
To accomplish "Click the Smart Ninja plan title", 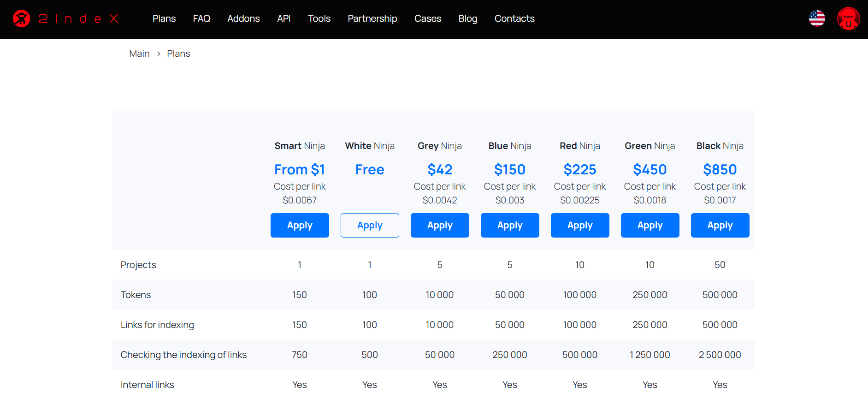I will pos(300,146).
